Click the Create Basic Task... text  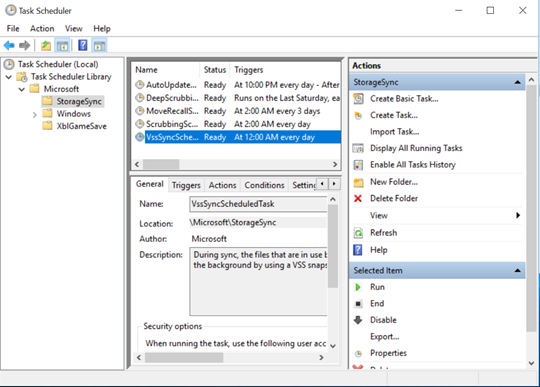tap(404, 99)
